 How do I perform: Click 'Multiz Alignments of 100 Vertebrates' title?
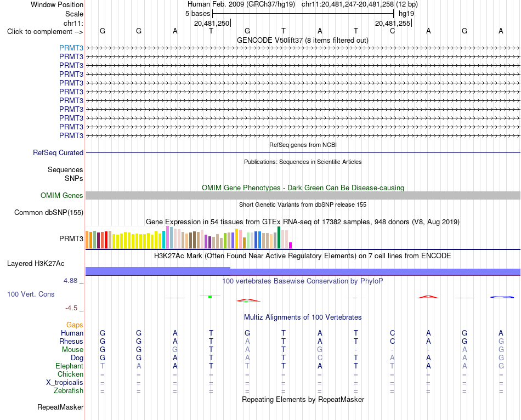coord(303,317)
